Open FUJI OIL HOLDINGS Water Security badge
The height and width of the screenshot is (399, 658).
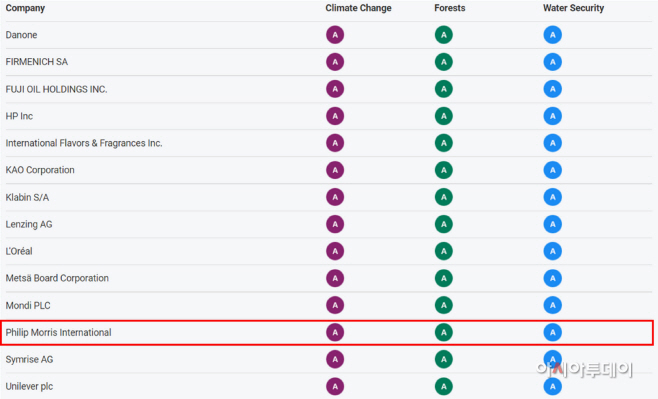pos(553,89)
